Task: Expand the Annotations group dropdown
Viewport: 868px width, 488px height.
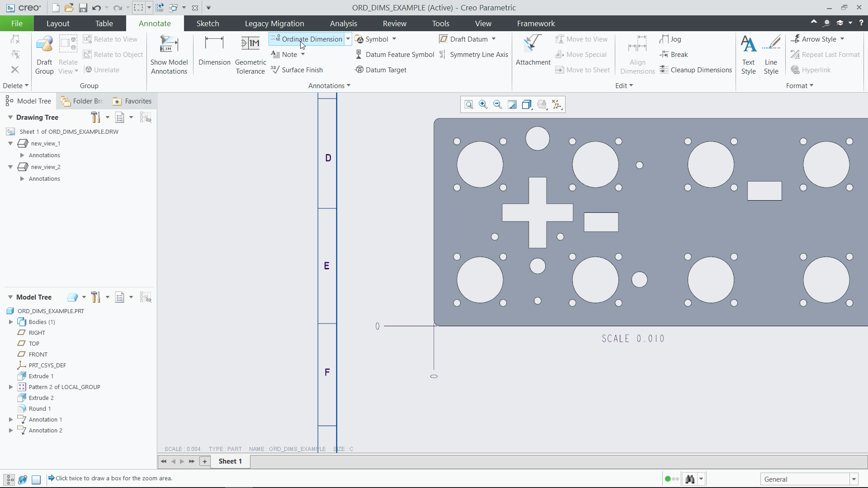Action: click(329, 86)
